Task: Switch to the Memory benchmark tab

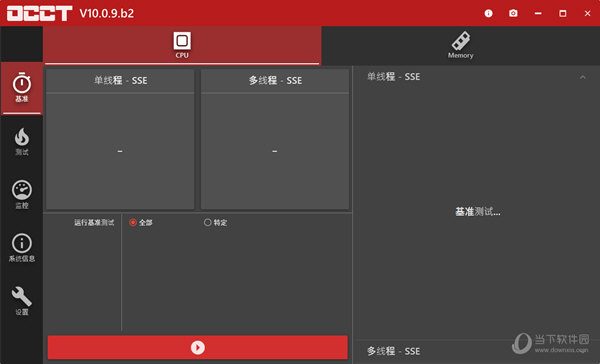Action: pos(461,46)
